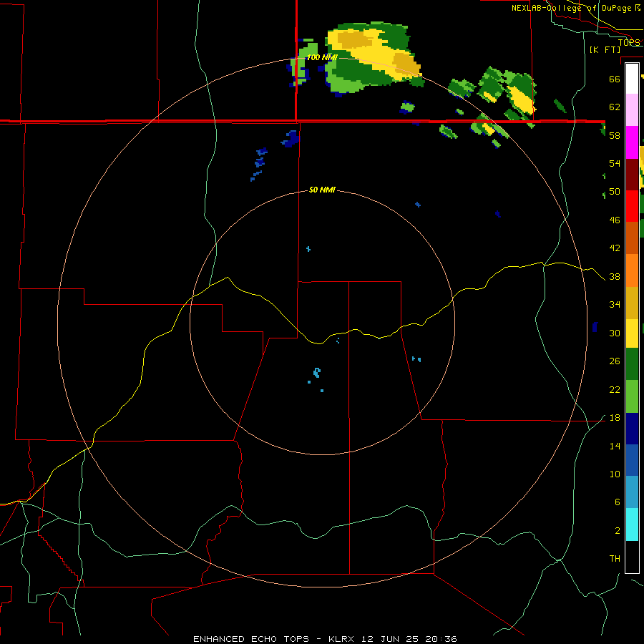Click the "62" scale label
This screenshot has height=644, width=644.
point(615,107)
